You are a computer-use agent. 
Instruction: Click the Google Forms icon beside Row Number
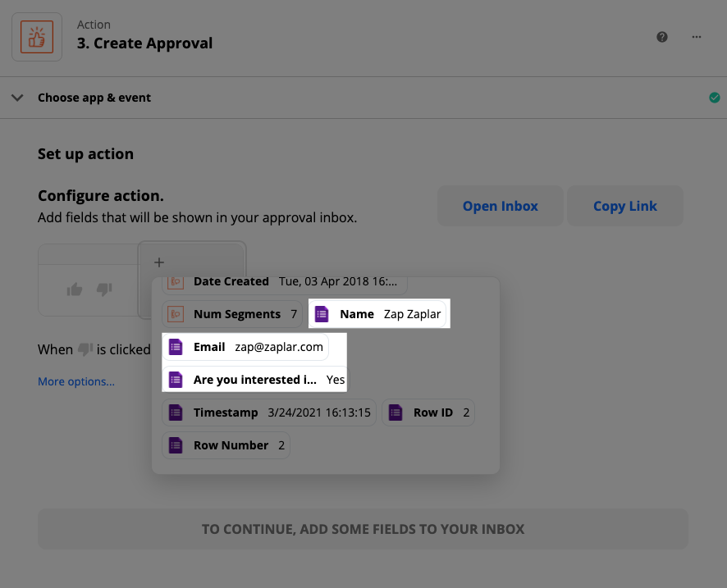[x=176, y=445]
